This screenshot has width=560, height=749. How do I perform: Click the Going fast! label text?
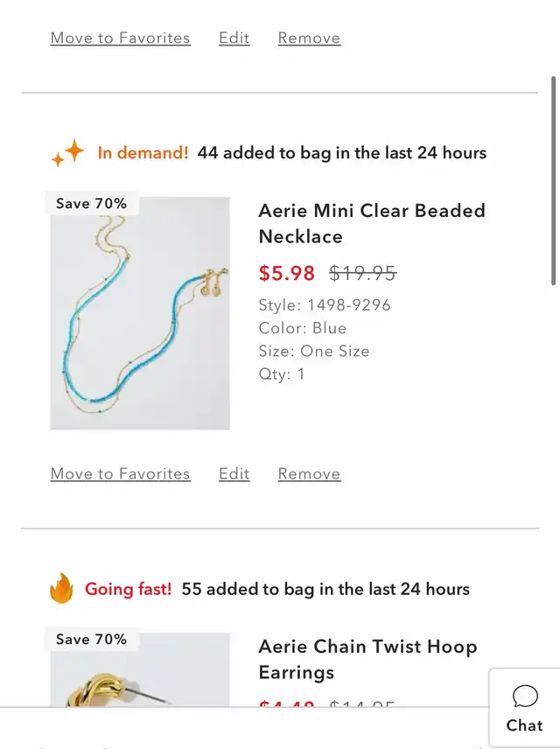tap(128, 589)
